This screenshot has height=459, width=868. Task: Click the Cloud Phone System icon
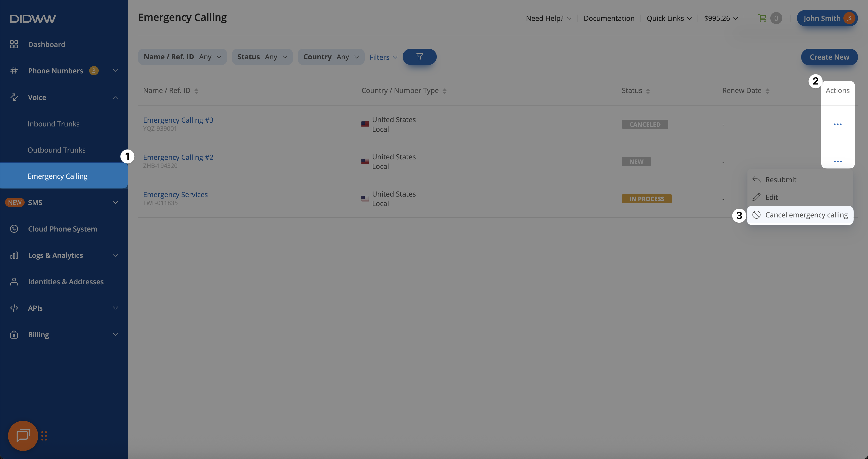14,229
